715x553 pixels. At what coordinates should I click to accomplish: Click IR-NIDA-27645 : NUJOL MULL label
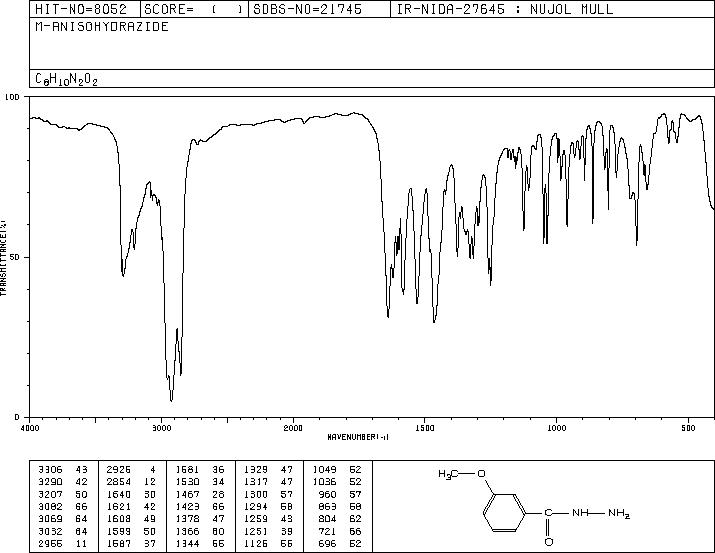click(x=505, y=9)
